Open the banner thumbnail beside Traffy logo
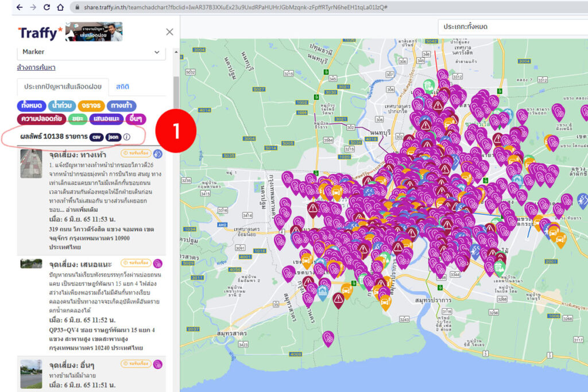The width and height of the screenshot is (588, 392). (94, 32)
